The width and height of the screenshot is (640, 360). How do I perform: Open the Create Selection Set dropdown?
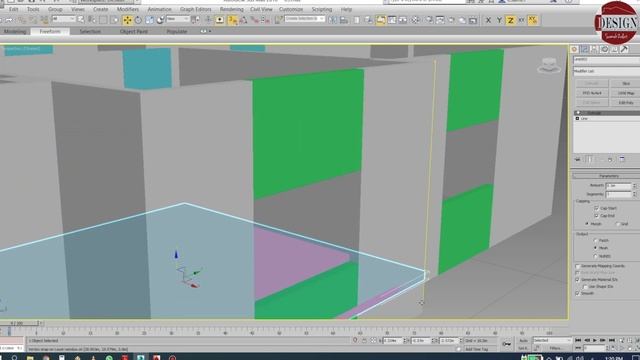(x=304, y=19)
